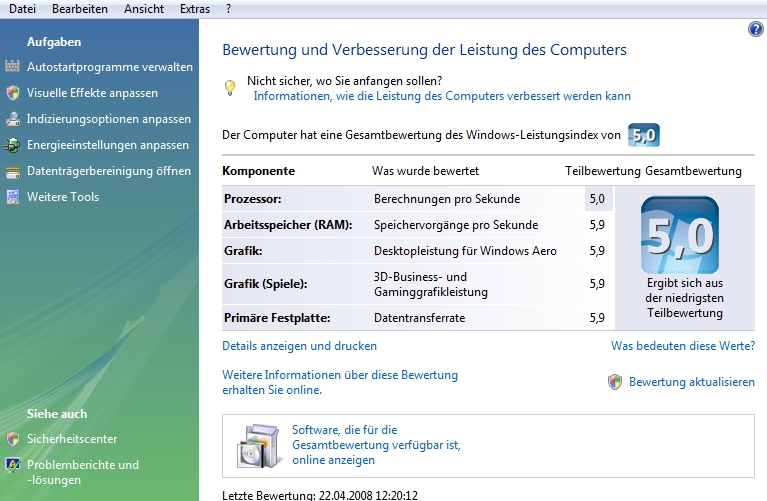767x501 pixels.
Task: Click Bewertung aktualisieren
Action: point(692,382)
